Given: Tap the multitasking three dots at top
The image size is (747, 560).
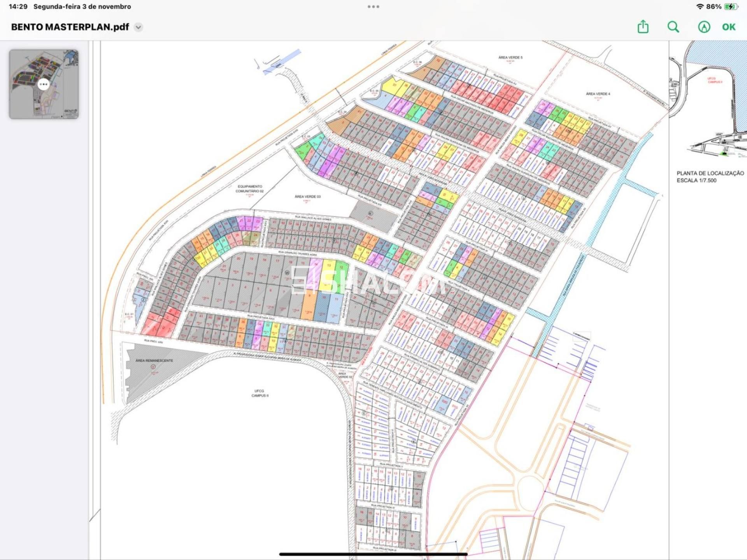Looking at the screenshot, I should (373, 7).
